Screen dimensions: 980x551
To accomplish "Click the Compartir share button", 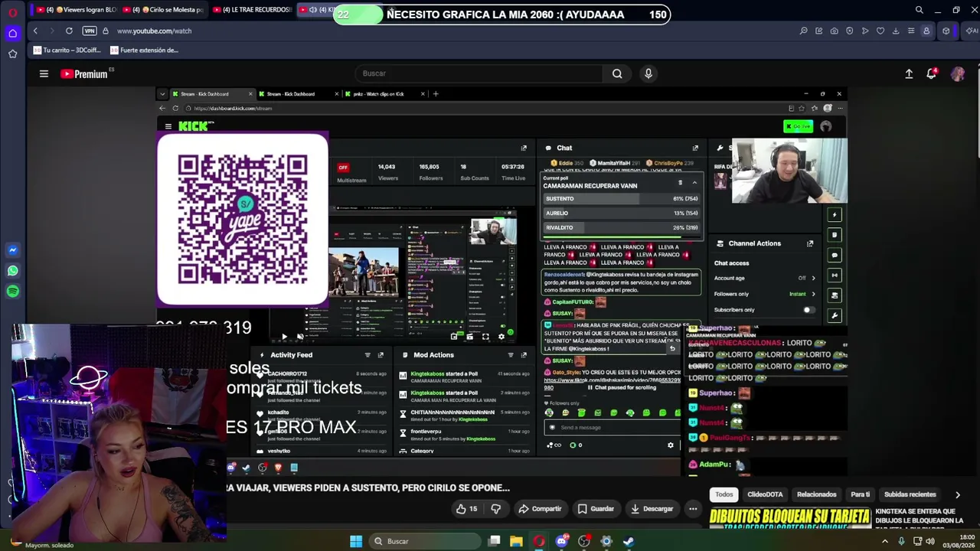I will [540, 509].
